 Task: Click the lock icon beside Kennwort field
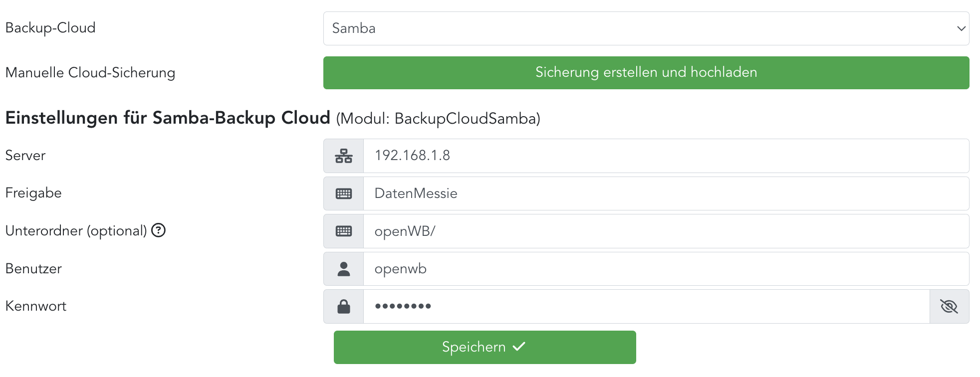point(343,307)
